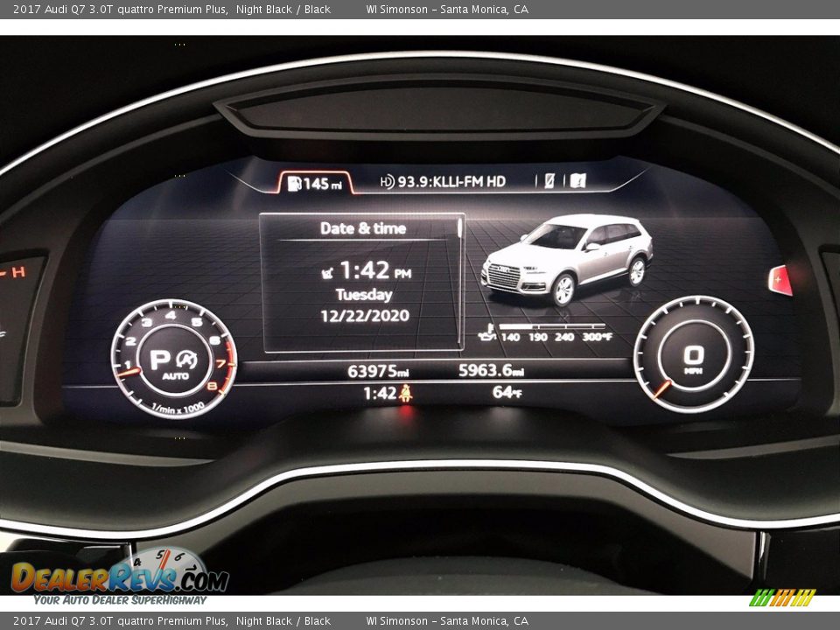Select the trip distance 5963.6 mi
The width and height of the screenshot is (840, 630).
coord(491,370)
